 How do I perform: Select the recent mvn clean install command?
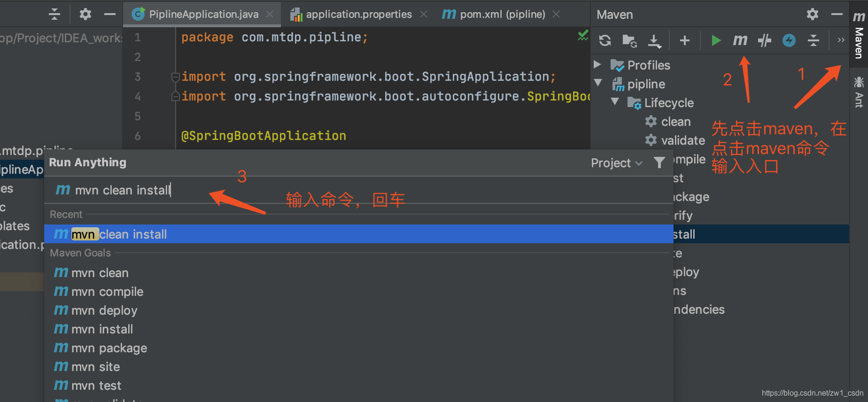point(359,234)
